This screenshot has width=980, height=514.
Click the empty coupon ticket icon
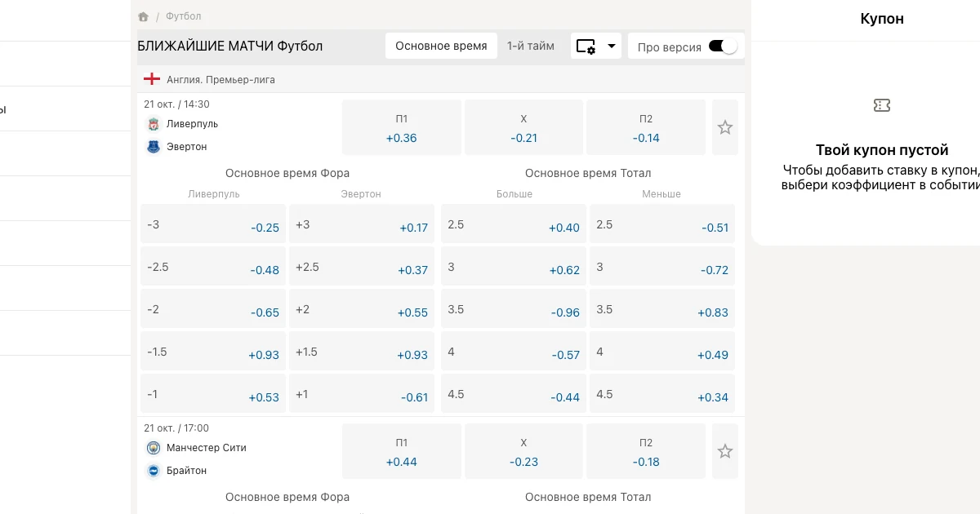pos(882,105)
